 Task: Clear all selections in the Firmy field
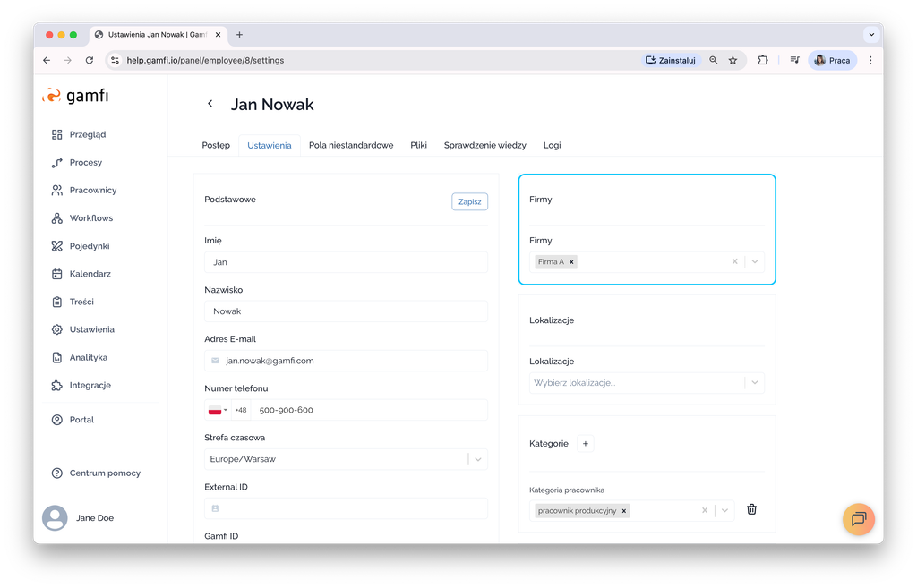[734, 261]
